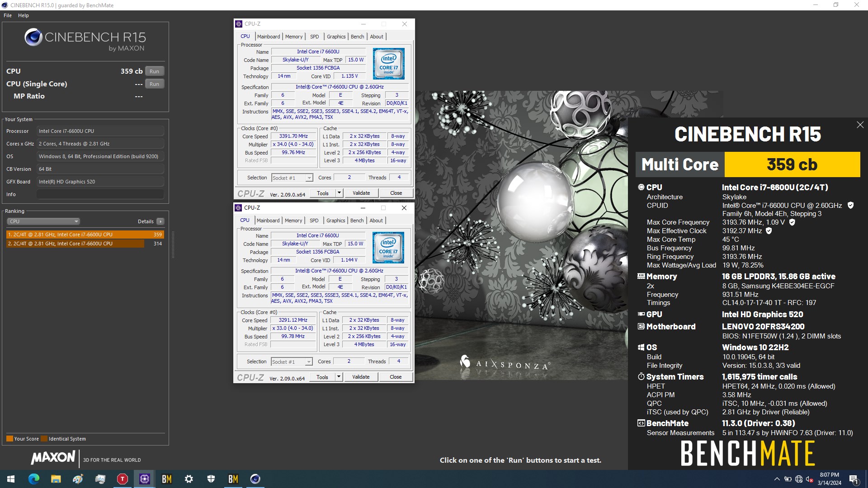Expand Tools dropdown arrow in upper CPU-Z
This screenshot has width=868, height=488.
[x=340, y=193]
